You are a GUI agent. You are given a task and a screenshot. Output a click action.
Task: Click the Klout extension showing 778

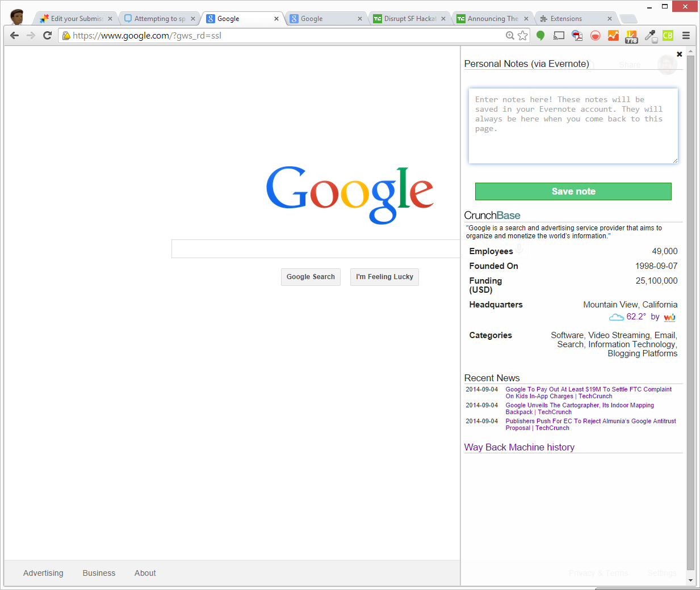[631, 37]
